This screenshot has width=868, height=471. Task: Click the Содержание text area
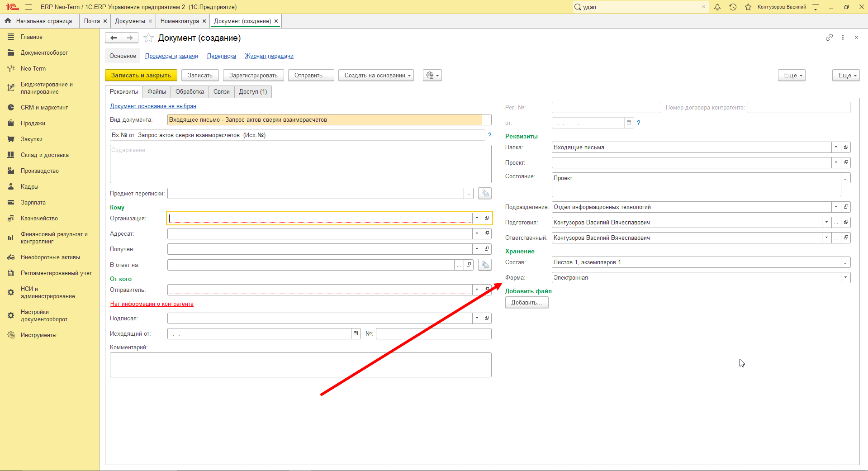pyautogui.click(x=301, y=164)
